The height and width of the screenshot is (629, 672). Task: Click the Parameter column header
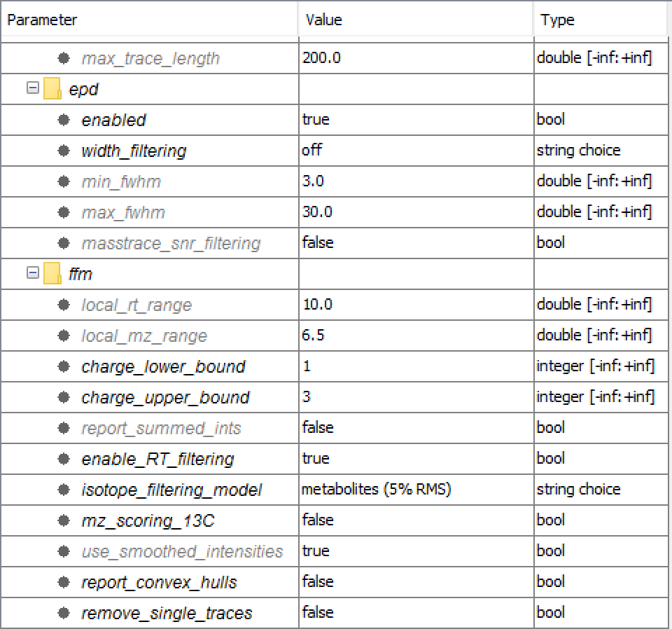click(42, 20)
